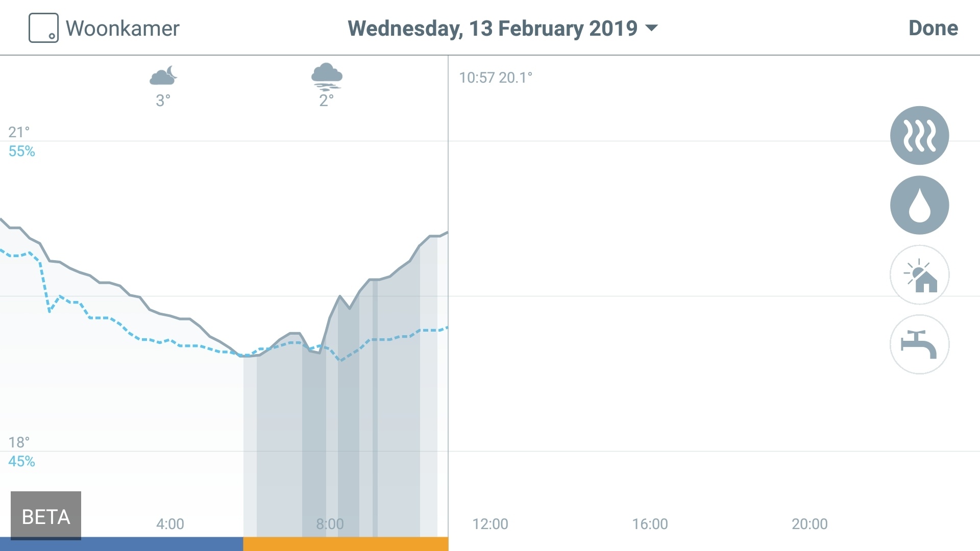980x551 pixels.
Task: Tap the cloudy night weather icon
Action: pos(163,76)
